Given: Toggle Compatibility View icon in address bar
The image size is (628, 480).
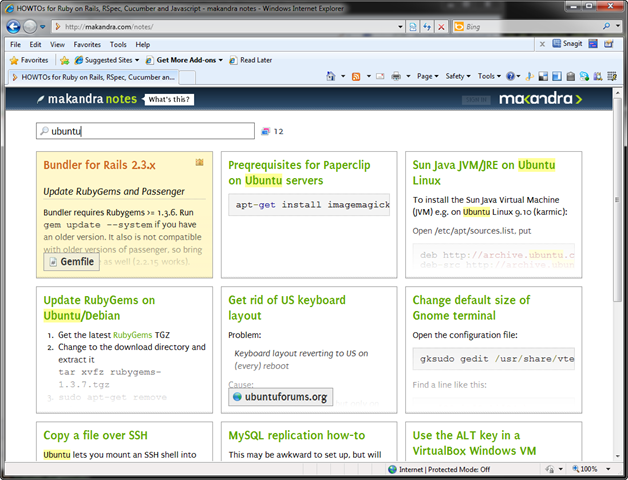Looking at the screenshot, I should 413,27.
